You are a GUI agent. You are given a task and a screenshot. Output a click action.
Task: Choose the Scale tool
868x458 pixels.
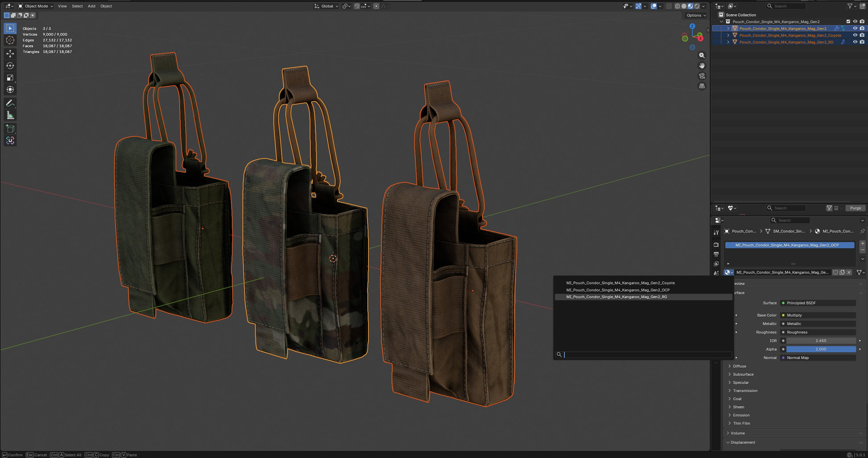pyautogui.click(x=10, y=78)
